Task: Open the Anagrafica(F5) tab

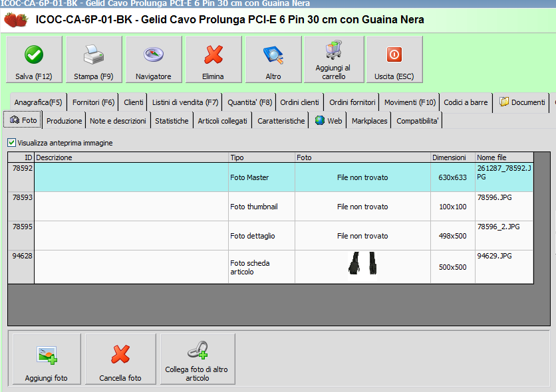Action: coord(39,102)
